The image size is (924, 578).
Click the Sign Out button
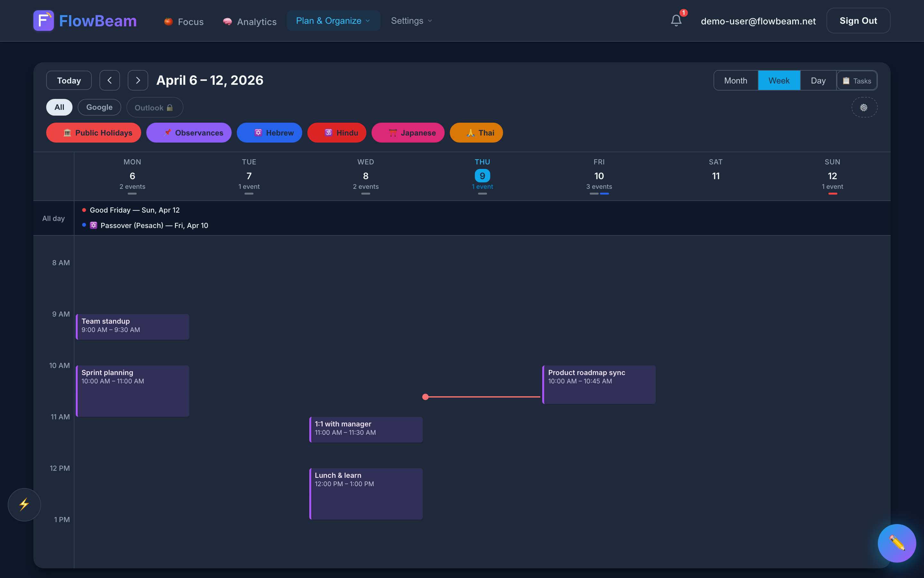point(858,21)
